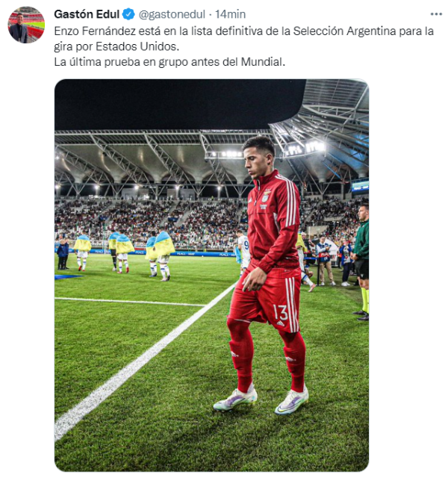
Task: Click the Adidas logo on the red shorts
Action: [281, 323]
